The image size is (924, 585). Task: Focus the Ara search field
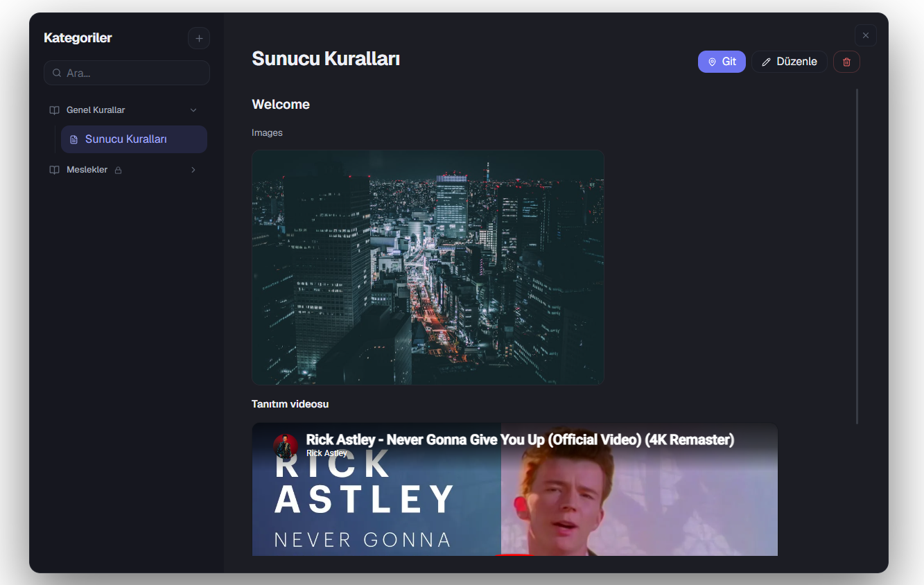pyautogui.click(x=127, y=73)
